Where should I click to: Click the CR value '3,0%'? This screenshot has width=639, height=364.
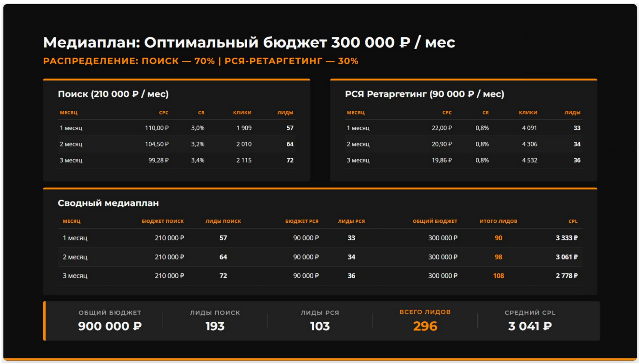point(198,128)
